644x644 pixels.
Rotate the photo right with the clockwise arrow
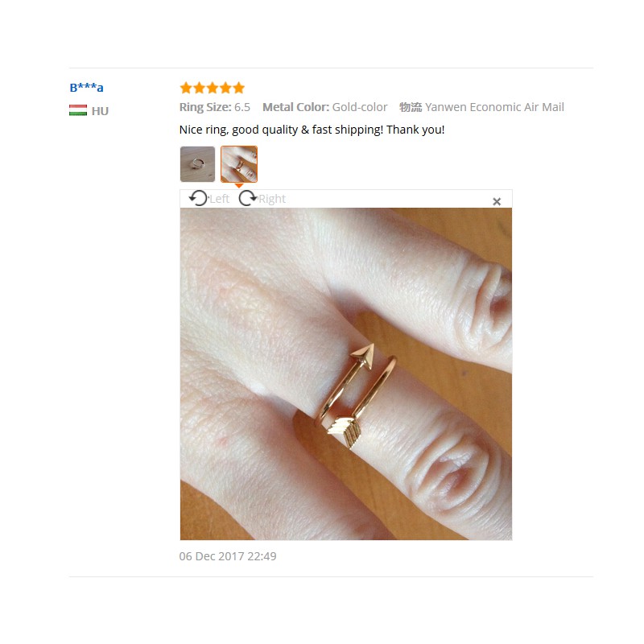pos(248,198)
